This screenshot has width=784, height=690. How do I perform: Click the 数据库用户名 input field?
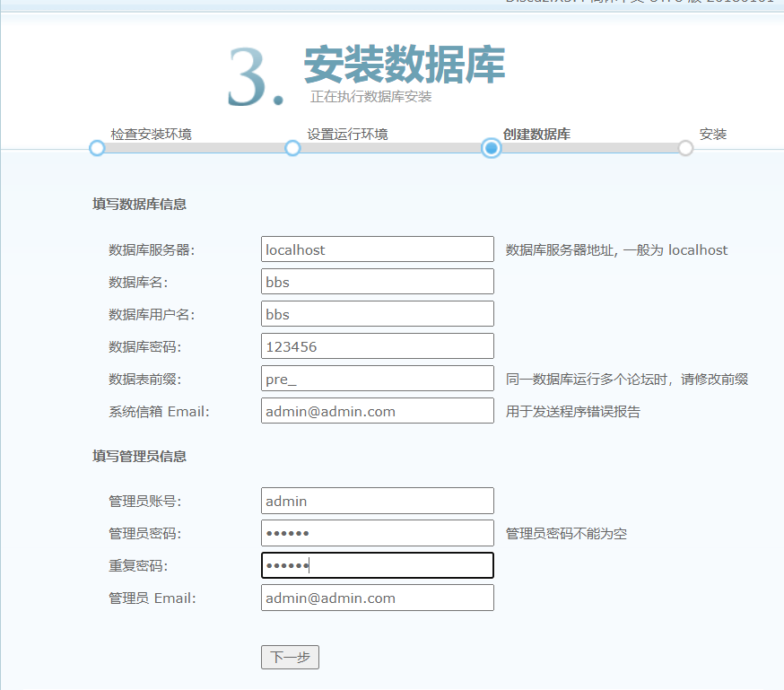pyautogui.click(x=377, y=313)
